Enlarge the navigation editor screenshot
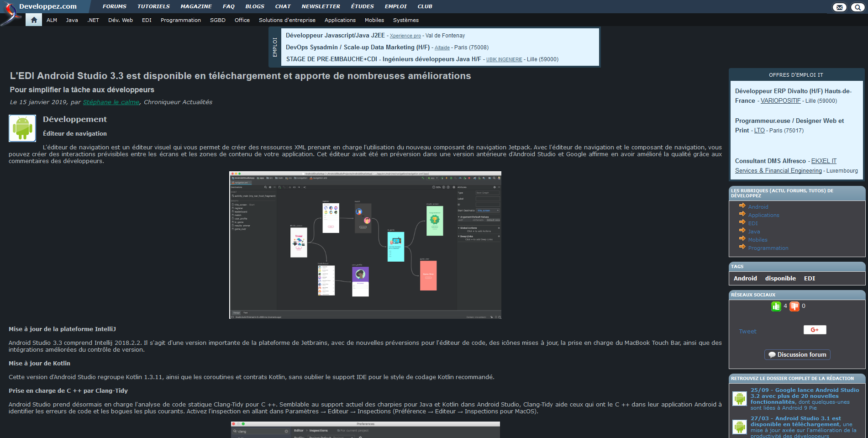Viewport: 868px width, 438px height. pos(365,245)
